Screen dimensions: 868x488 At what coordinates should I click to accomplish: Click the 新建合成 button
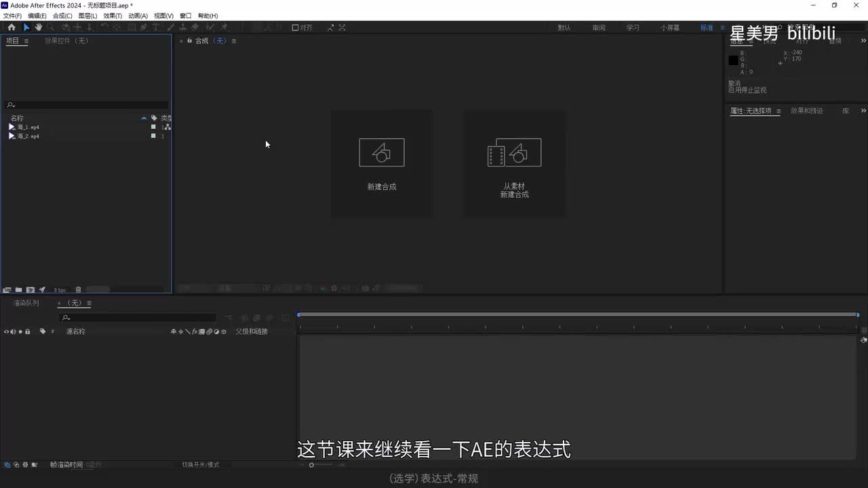382,164
